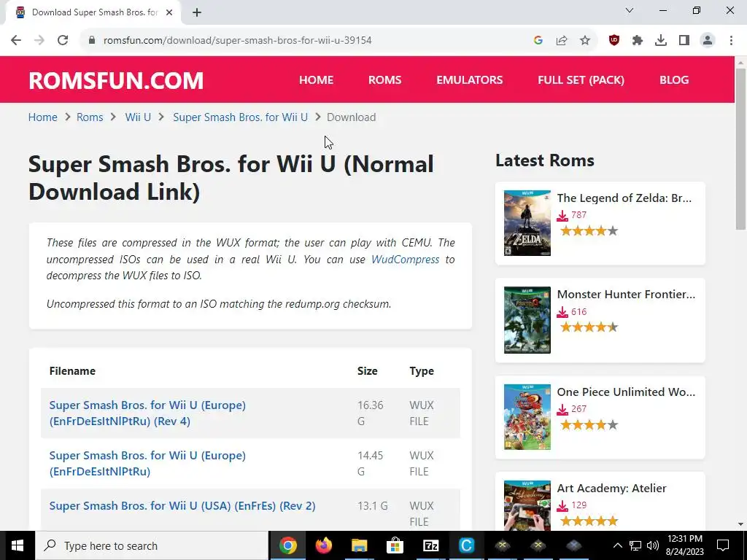
Task: Open The Legend of Zelda title link
Action: pos(624,198)
